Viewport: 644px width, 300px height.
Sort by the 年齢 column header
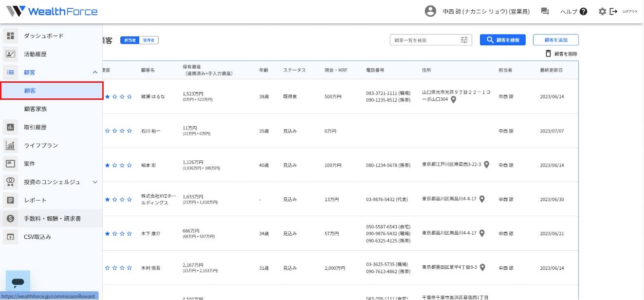264,70
